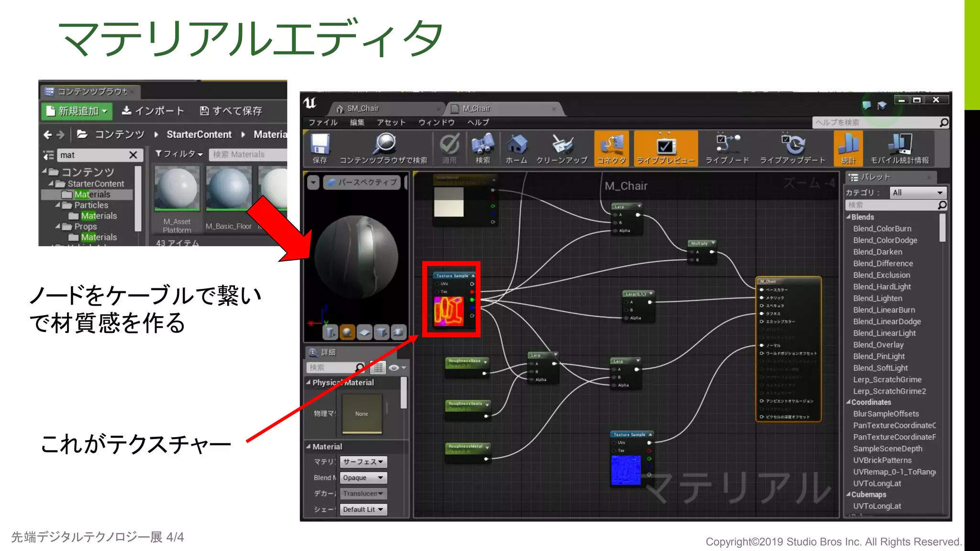The image size is (980, 551).
Task: Select the custom mesh preview icon
Action: coord(398,331)
